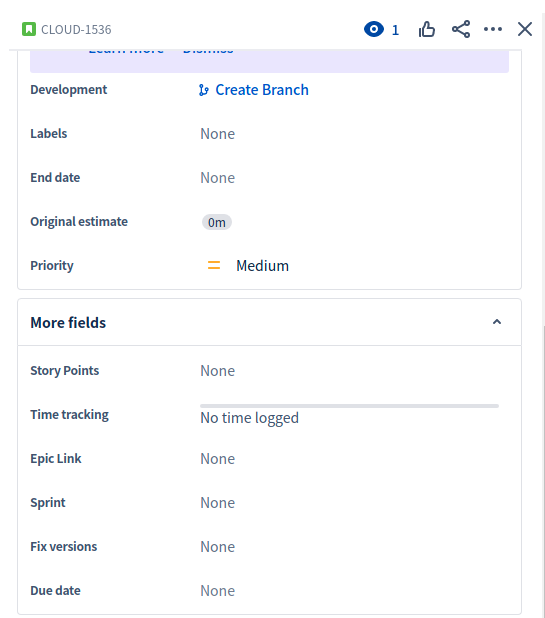Collapse the More fields section chevron
This screenshot has width=545, height=618.
click(497, 322)
